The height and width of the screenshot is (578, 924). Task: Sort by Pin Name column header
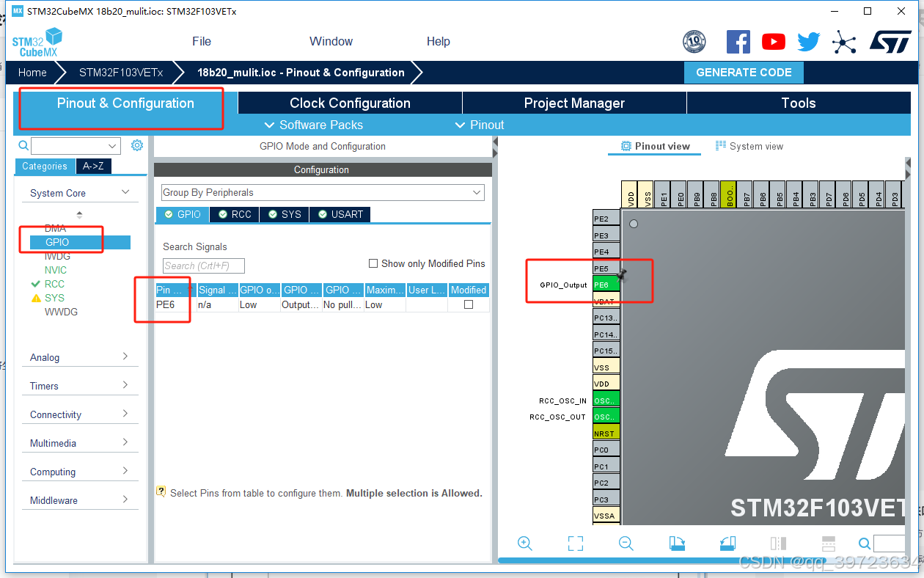tap(175, 290)
